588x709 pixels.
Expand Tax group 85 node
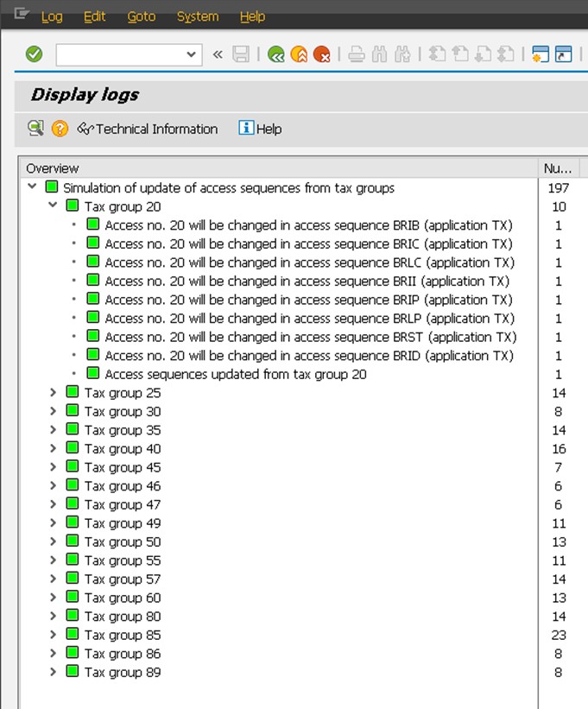[x=53, y=635]
